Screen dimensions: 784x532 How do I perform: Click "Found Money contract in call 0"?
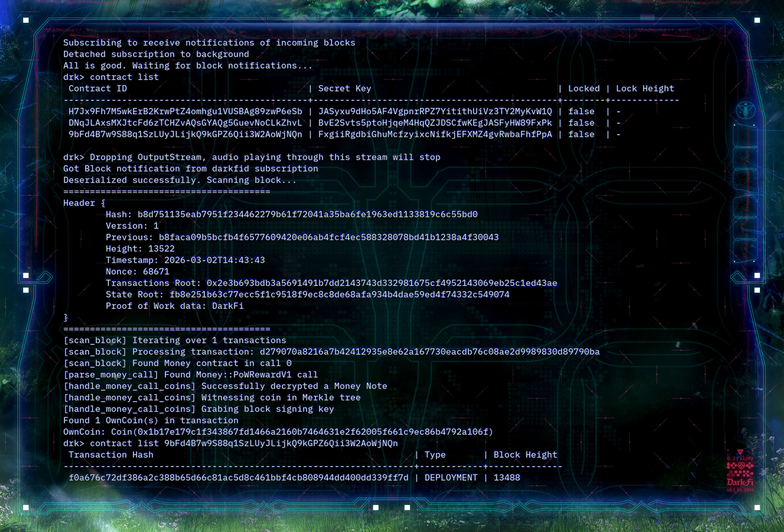tap(212, 364)
